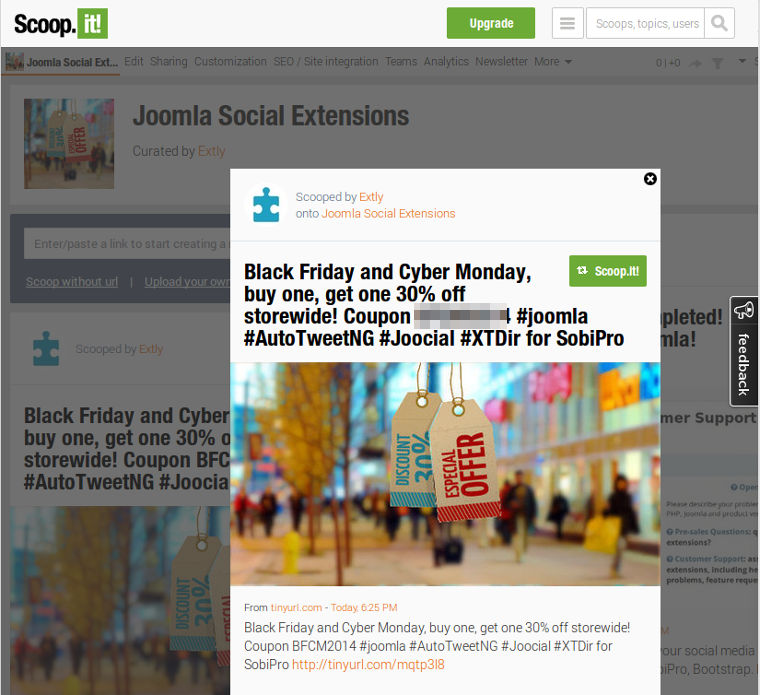Click the discount tags image in popup
The image size is (760, 695).
(445, 474)
